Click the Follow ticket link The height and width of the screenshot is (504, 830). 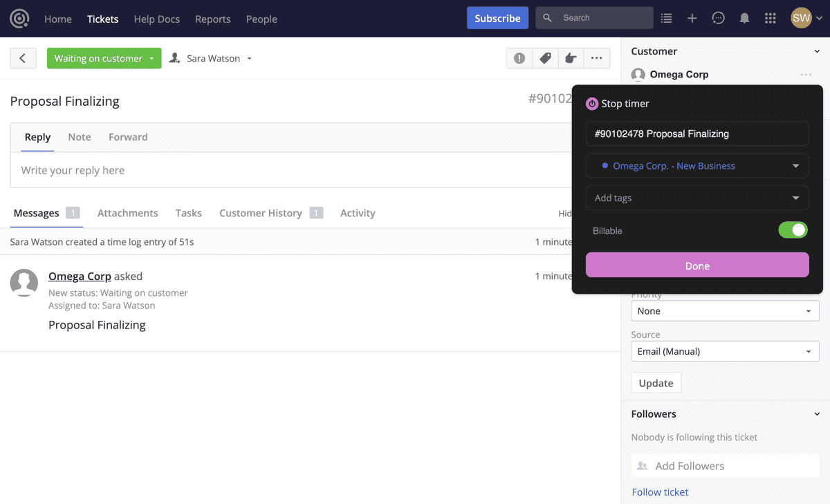point(660,492)
